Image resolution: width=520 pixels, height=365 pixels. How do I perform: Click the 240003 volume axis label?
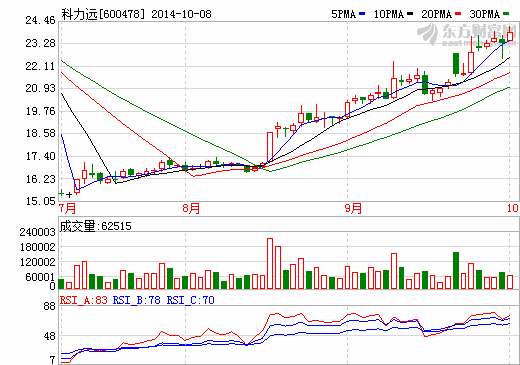click(x=37, y=232)
